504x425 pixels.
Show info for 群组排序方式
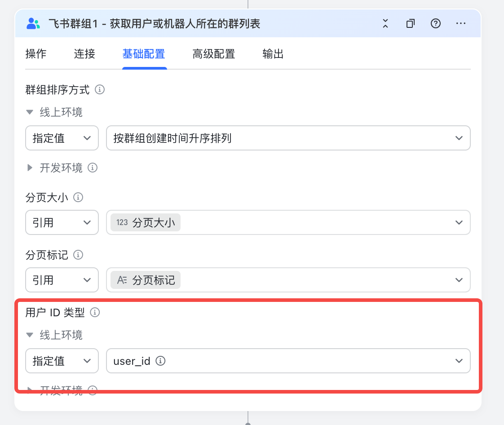(100, 89)
